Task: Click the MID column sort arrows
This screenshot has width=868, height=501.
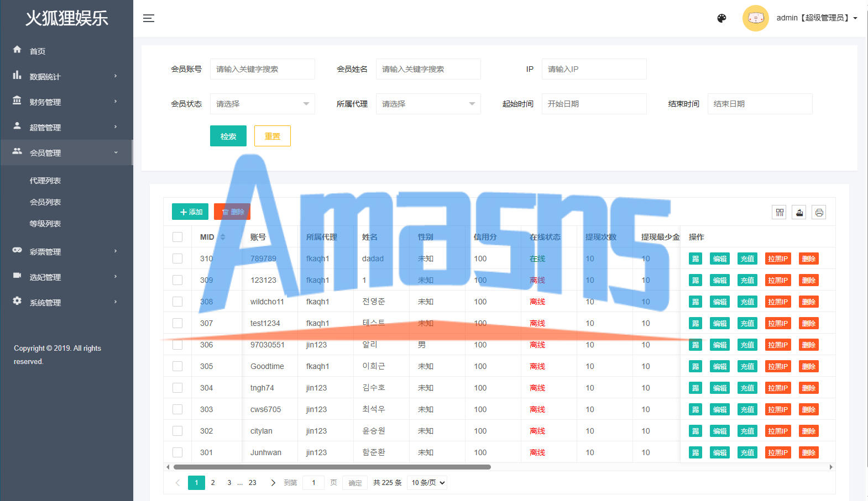Action: tap(223, 237)
